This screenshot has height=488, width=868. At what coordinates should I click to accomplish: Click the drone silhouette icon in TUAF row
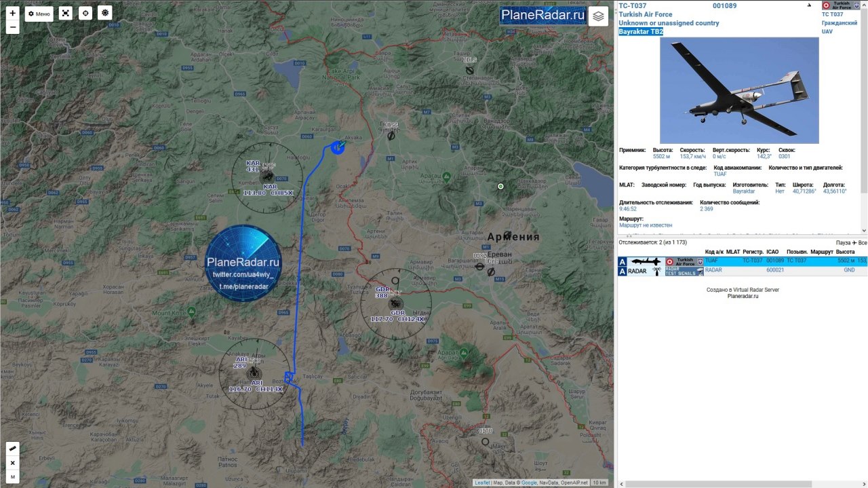point(645,261)
